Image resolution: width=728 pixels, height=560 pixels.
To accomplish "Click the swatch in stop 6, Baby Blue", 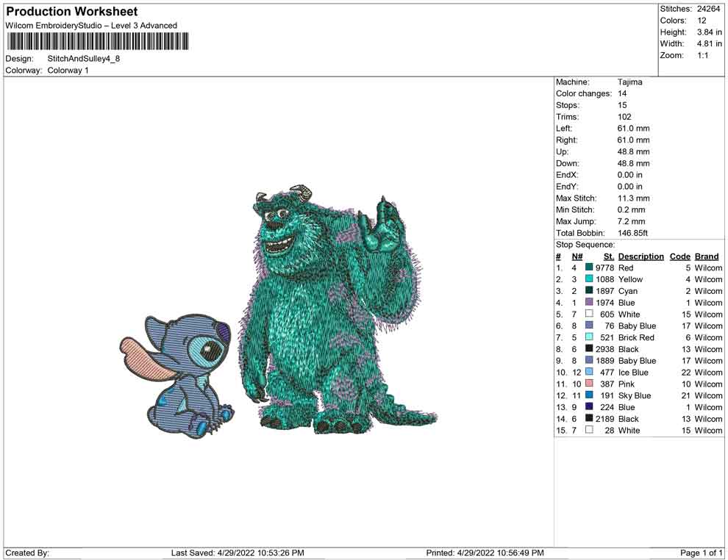I will pos(589,326).
